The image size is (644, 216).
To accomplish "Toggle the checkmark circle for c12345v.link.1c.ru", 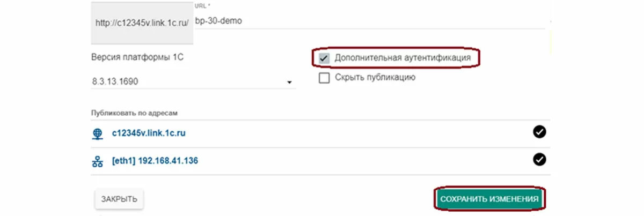I will [539, 132].
